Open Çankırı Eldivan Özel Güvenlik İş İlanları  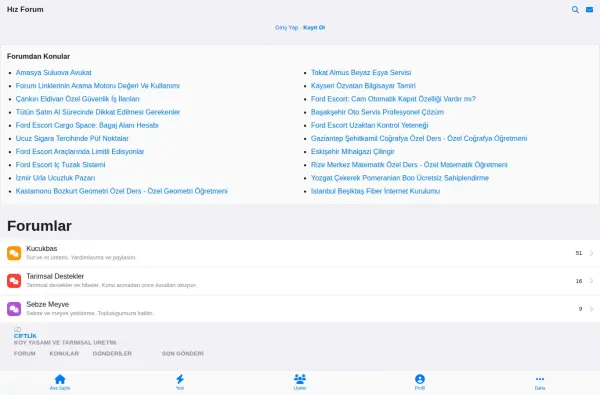pos(78,99)
